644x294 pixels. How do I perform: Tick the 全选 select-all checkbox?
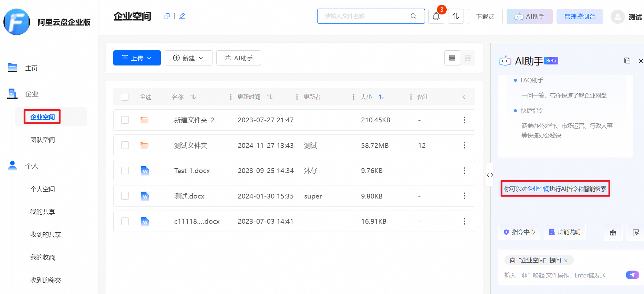point(125,97)
